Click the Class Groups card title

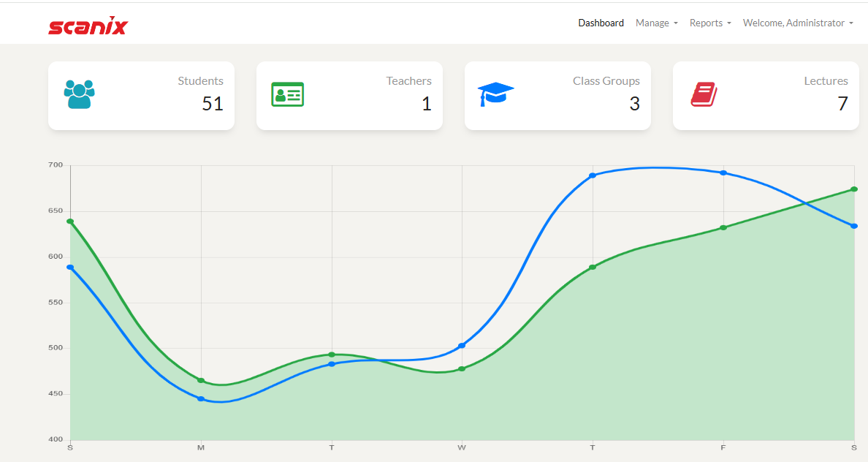(x=606, y=81)
